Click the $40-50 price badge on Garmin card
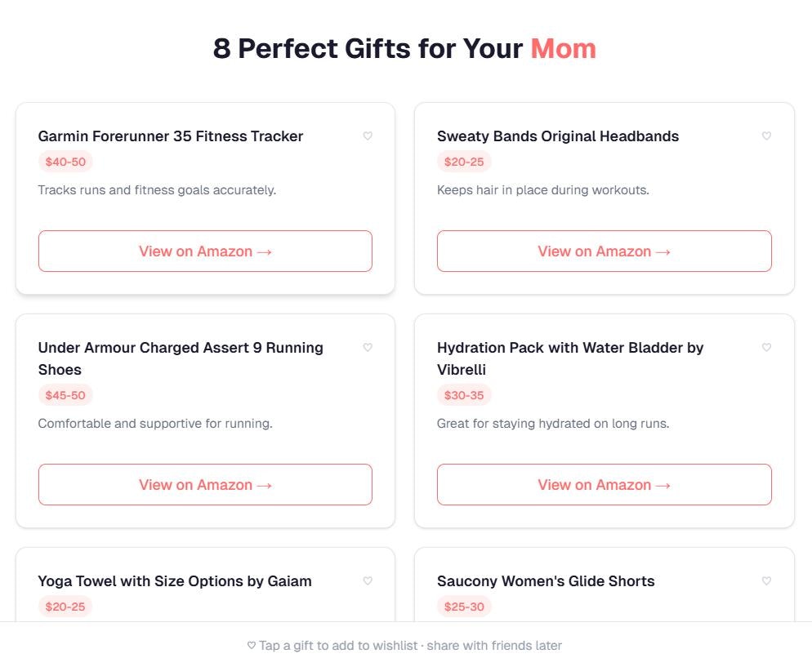 65,162
